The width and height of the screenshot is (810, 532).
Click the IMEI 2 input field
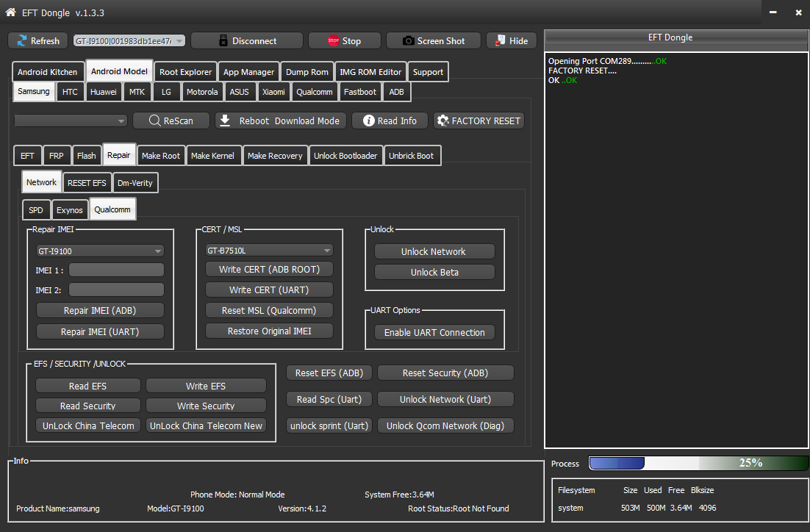tap(117, 290)
